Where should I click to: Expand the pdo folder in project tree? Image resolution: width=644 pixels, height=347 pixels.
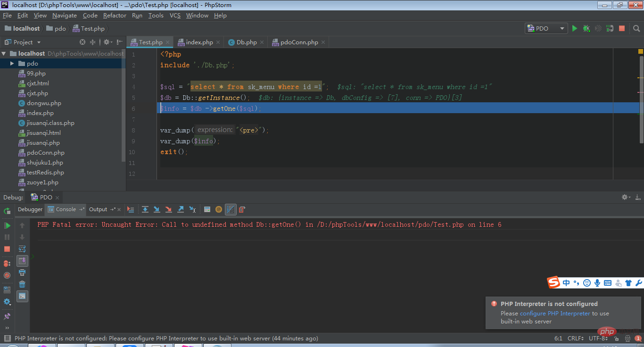coord(12,63)
